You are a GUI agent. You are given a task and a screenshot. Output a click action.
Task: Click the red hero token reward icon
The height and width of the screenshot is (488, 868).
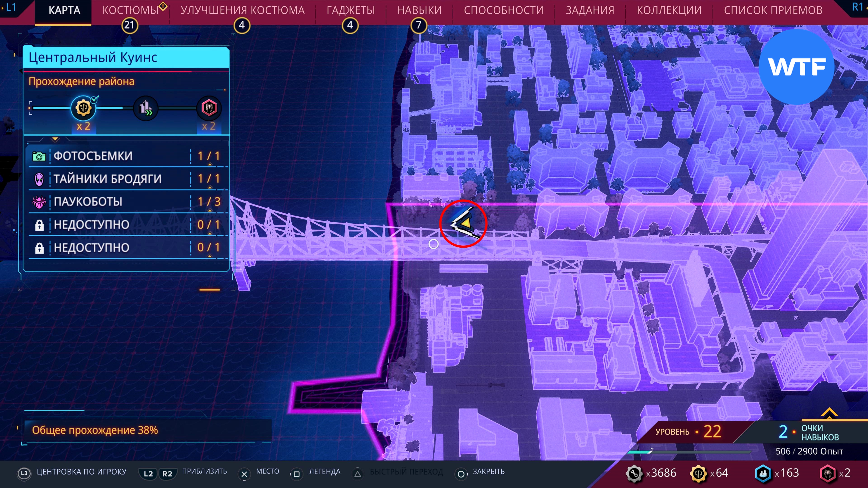click(x=209, y=108)
